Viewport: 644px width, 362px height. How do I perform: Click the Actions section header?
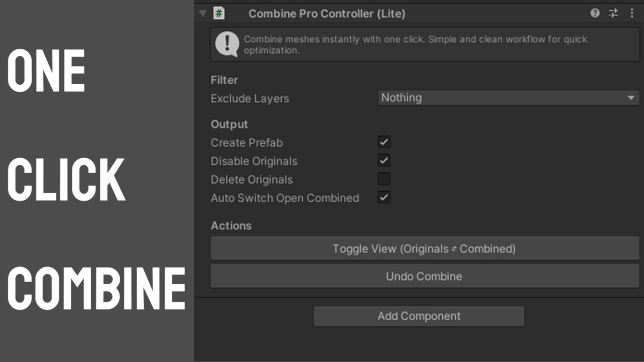coord(231,225)
